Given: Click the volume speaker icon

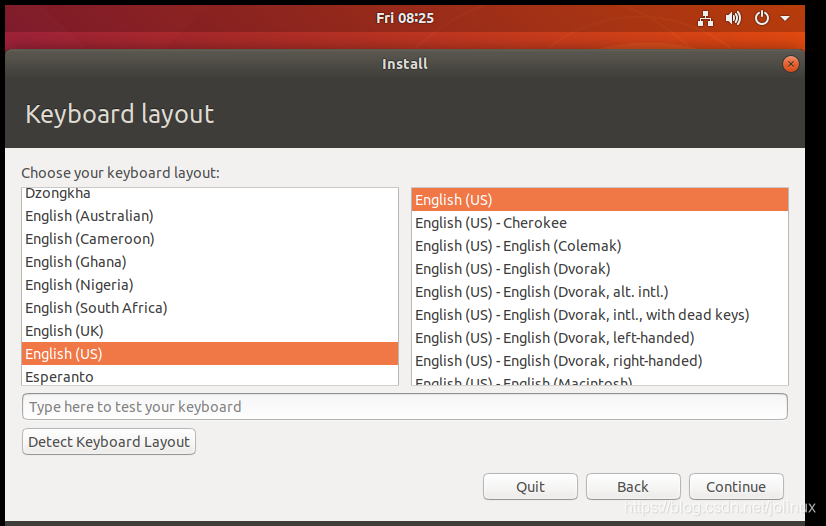Looking at the screenshot, I should click(x=733, y=18).
